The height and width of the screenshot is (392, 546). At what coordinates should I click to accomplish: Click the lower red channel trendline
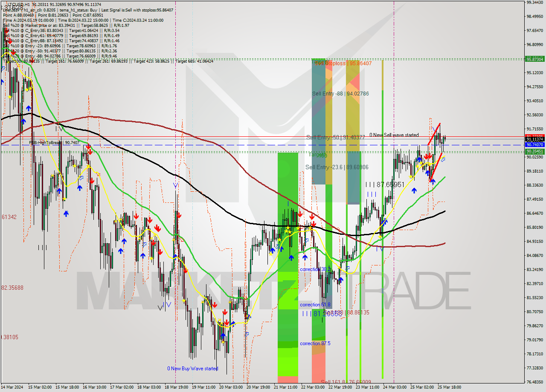click(x=436, y=167)
